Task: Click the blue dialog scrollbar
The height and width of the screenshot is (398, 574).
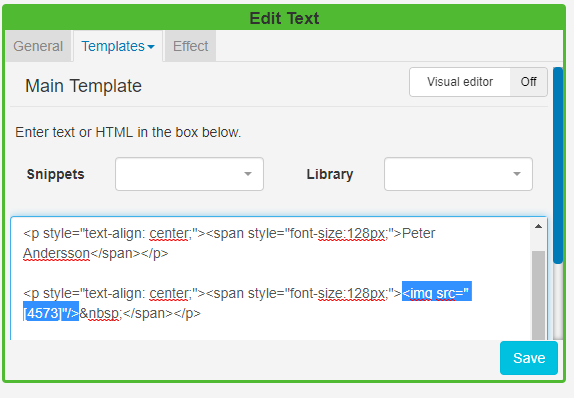Action: 558,165
